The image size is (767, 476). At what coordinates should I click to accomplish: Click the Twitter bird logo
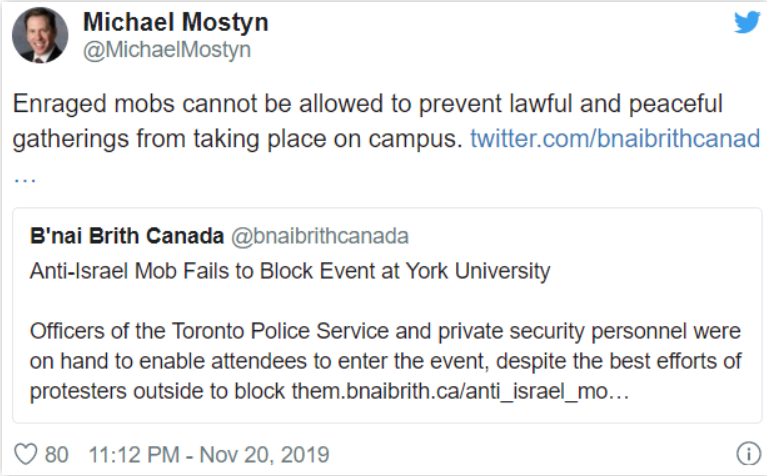tap(747, 23)
